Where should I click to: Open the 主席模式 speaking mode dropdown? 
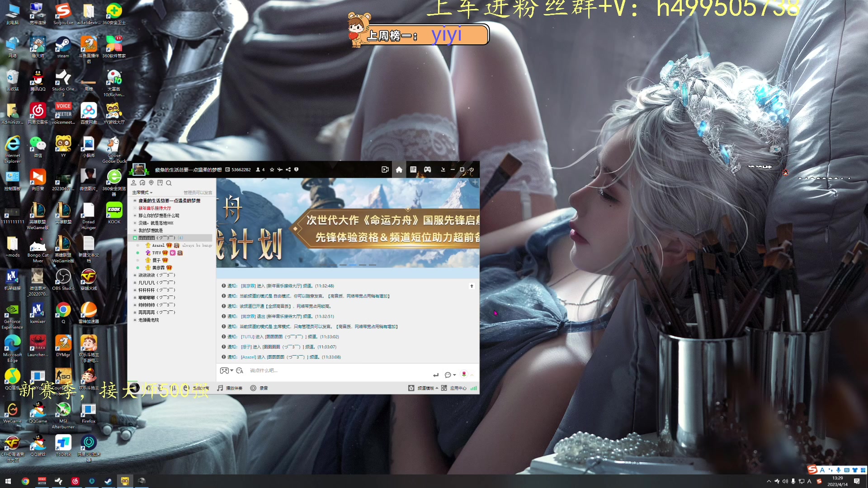click(x=142, y=192)
